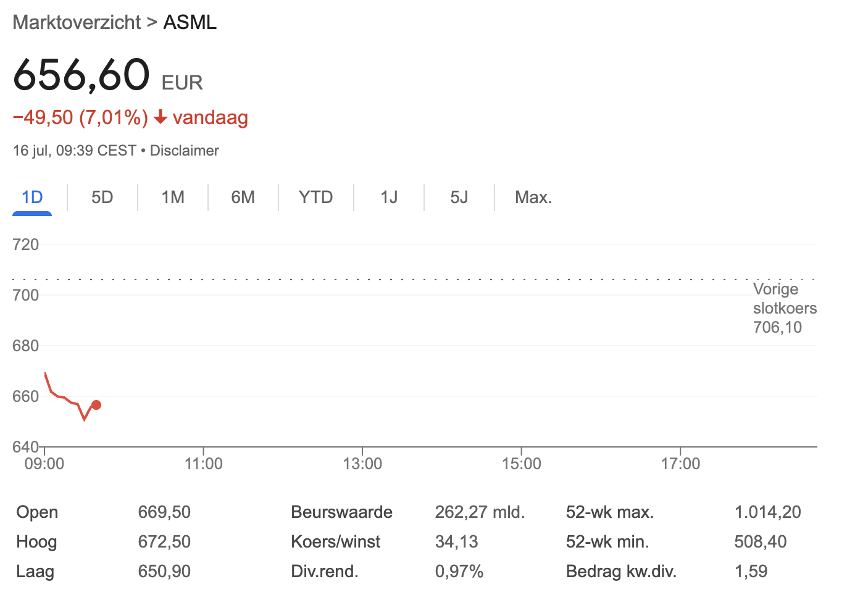Show the Max. chart range

(x=533, y=198)
